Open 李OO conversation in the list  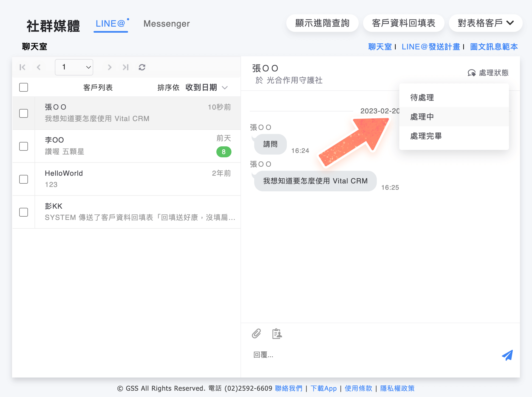point(138,146)
